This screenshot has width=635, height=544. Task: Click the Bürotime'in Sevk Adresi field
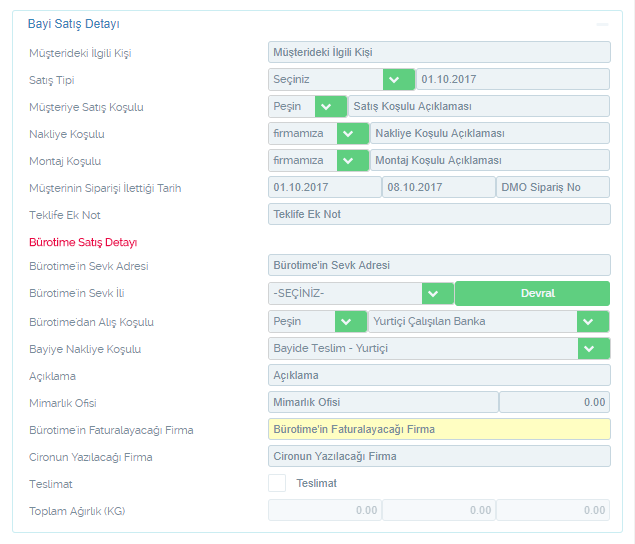click(439, 266)
